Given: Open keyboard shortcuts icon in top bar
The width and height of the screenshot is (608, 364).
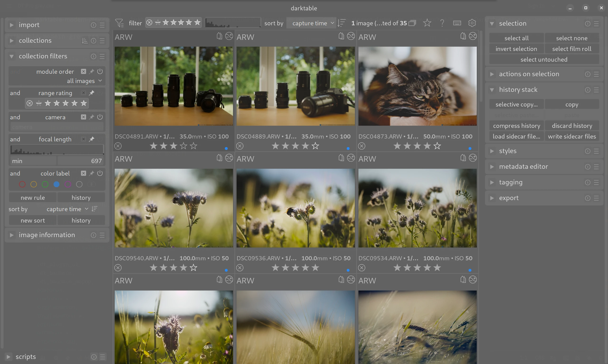Looking at the screenshot, I should click(x=457, y=23).
